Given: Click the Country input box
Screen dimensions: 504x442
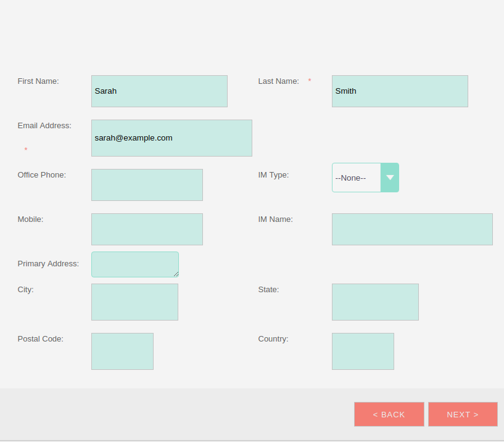Looking at the screenshot, I should coord(363,351).
